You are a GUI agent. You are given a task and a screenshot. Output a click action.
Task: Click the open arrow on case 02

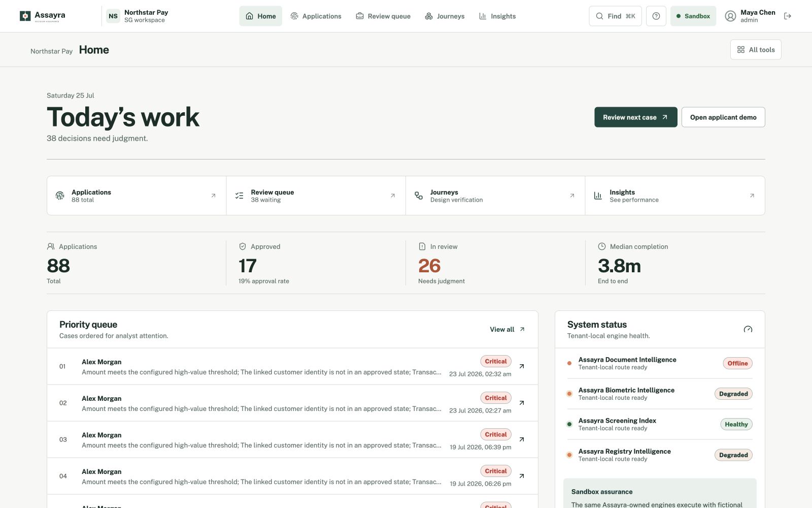point(522,403)
